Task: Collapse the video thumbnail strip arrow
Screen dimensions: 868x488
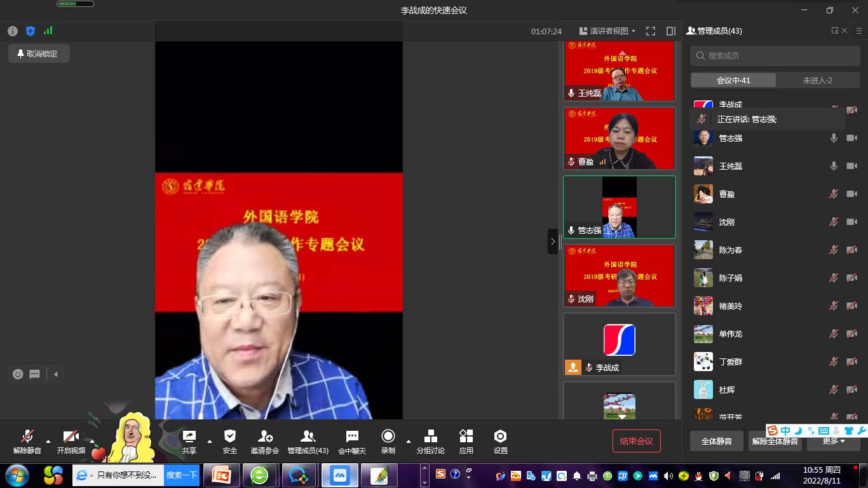Action: [553, 241]
